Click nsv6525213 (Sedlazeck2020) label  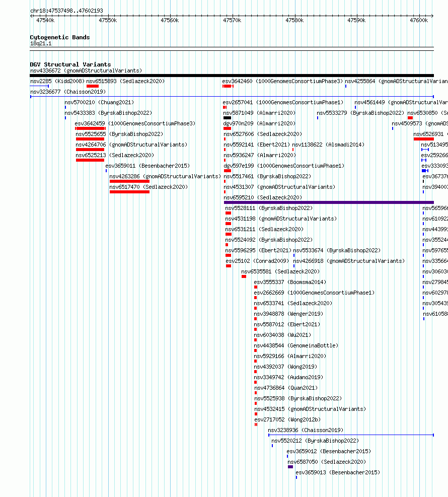(115, 155)
